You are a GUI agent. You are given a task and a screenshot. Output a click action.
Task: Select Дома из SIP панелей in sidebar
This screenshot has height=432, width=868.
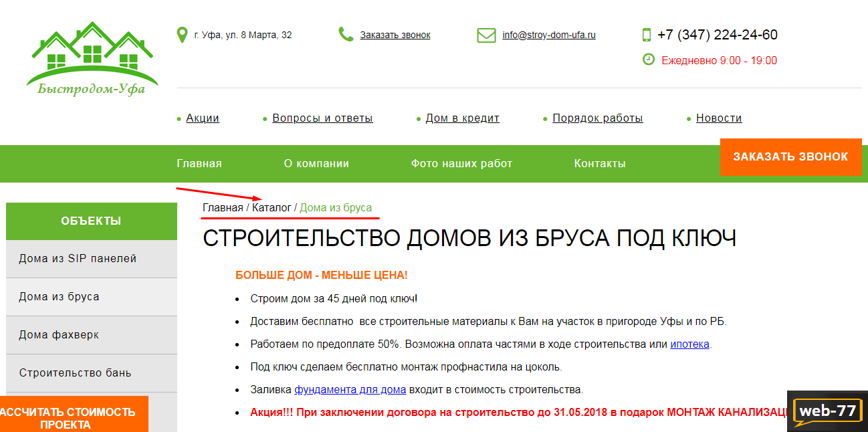coord(92,259)
